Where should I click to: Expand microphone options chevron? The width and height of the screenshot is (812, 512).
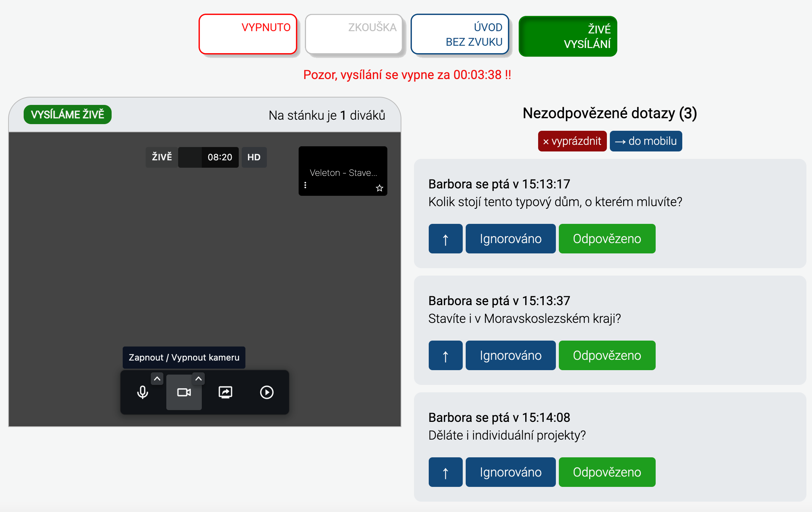click(157, 379)
